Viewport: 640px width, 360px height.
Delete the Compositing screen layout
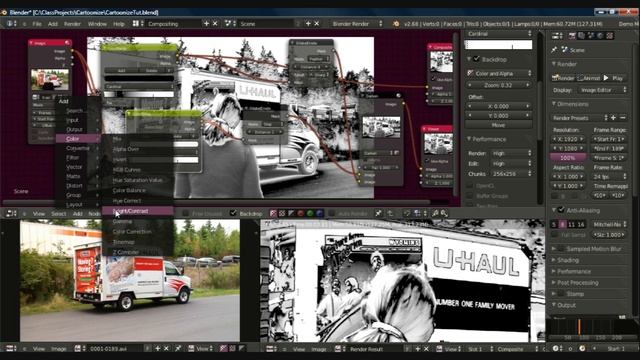pos(215,24)
